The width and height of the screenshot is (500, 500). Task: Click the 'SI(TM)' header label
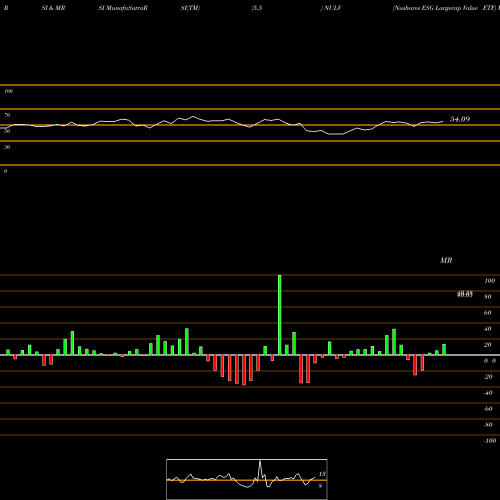(x=190, y=8)
